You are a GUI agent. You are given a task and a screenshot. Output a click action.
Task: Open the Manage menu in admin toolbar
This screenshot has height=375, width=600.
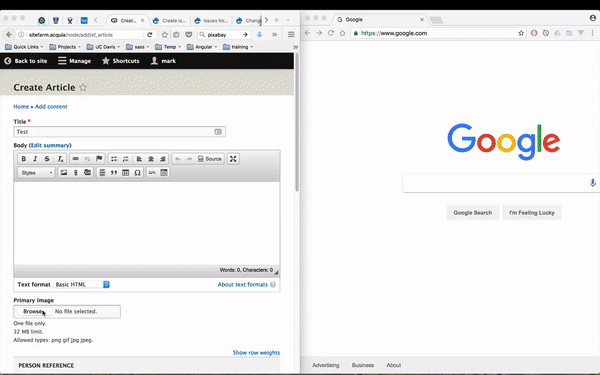(74, 61)
